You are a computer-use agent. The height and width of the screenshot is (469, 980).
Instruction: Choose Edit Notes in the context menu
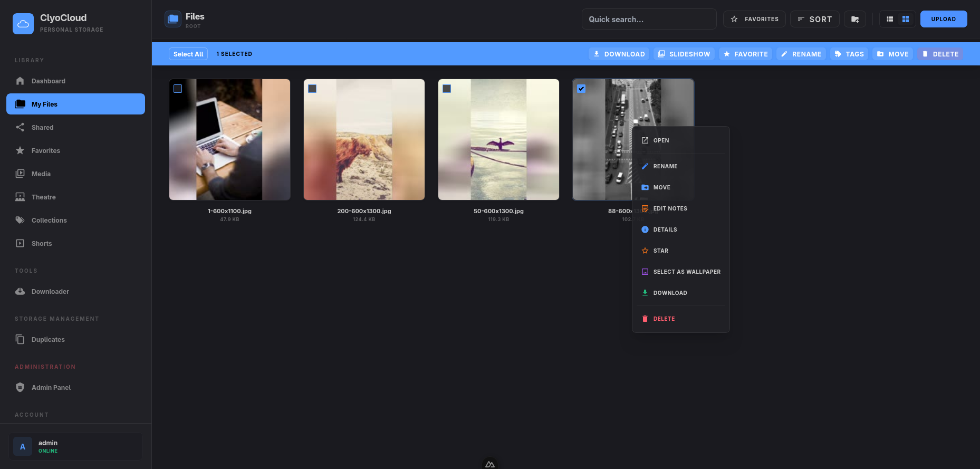[681, 208]
